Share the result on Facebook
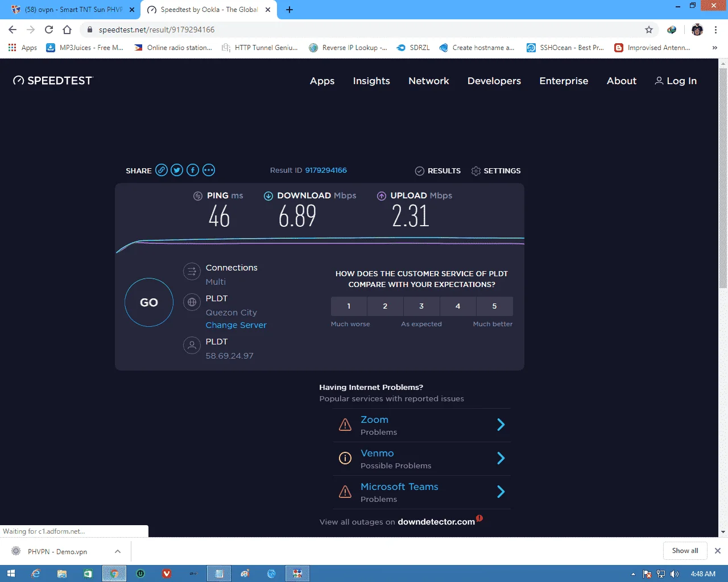Viewport: 728px width, 582px height. point(193,170)
